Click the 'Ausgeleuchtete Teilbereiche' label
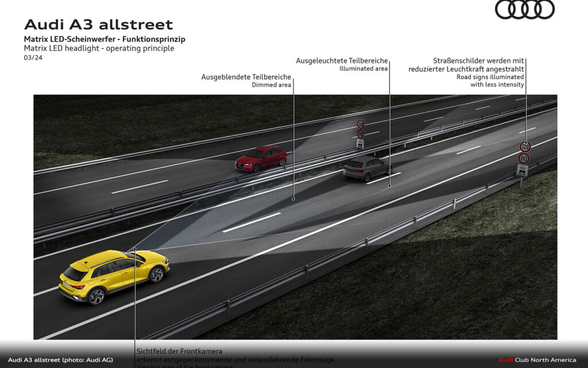Viewport: 588px width, 368px height. [x=342, y=61]
